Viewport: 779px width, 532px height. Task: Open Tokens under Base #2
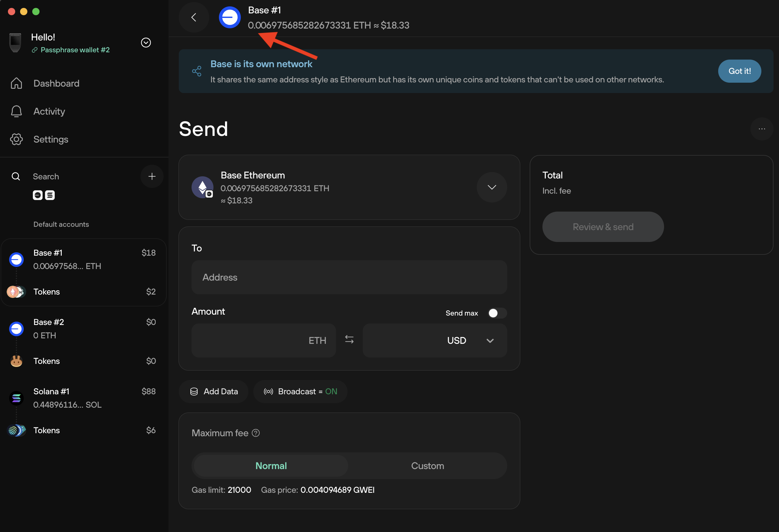(84, 361)
